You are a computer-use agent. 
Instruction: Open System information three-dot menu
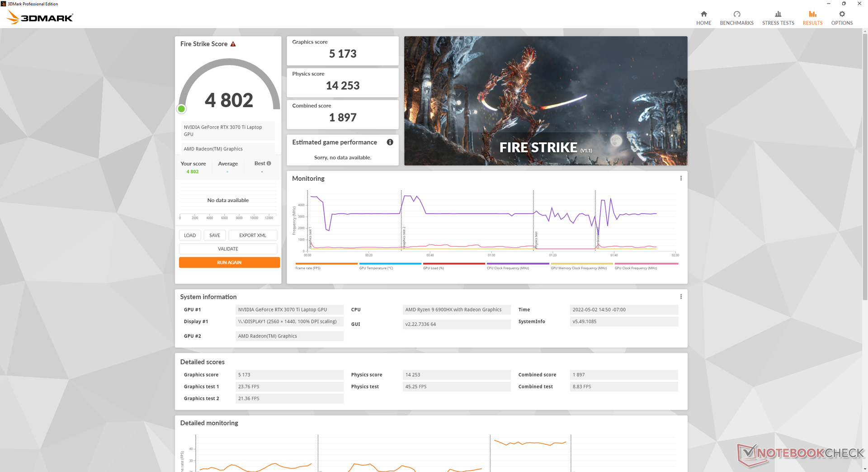pos(681,297)
